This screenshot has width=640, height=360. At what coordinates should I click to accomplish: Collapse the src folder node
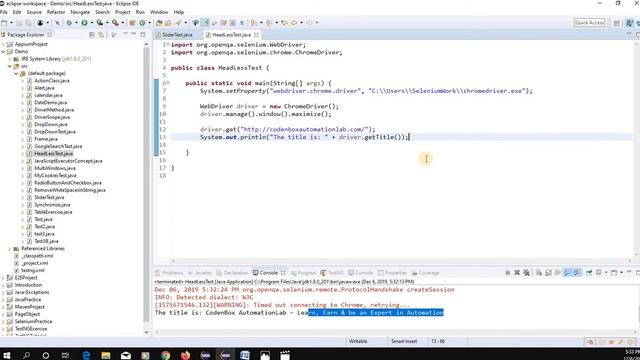10,66
